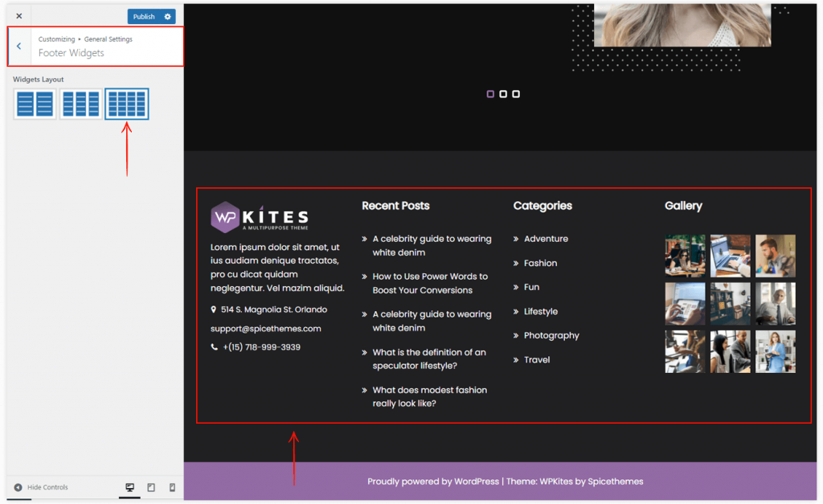Click the WP Kites footer logo
This screenshot has height=504, width=823.
pos(260,217)
